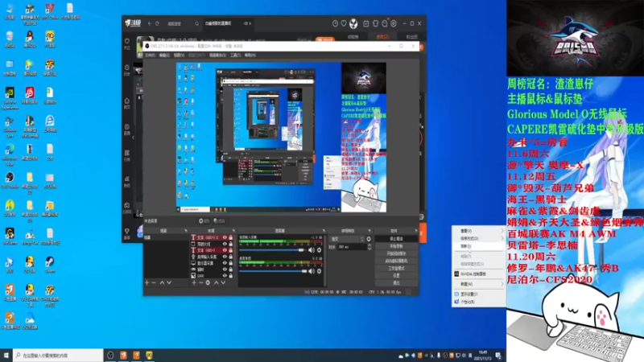Open source properties gear under sources list
The image size is (644, 362).
point(208,283)
